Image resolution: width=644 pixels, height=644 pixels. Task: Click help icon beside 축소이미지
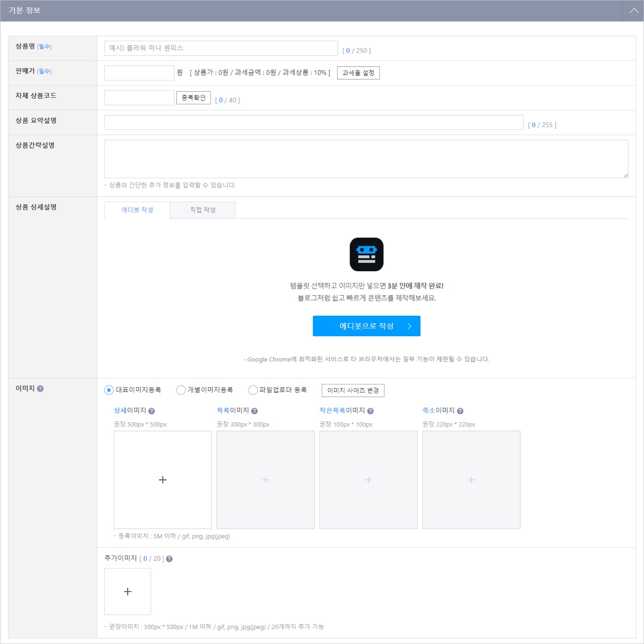(460, 411)
